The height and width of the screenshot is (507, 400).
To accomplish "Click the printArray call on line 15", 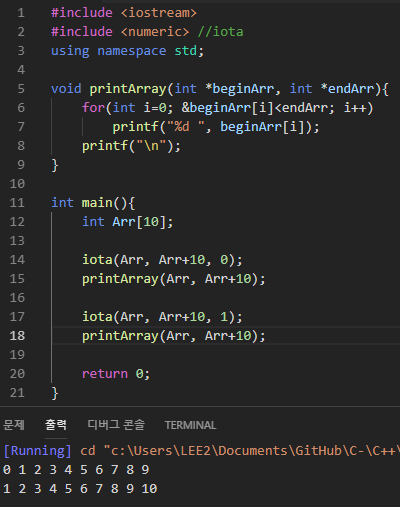I will click(x=174, y=279).
